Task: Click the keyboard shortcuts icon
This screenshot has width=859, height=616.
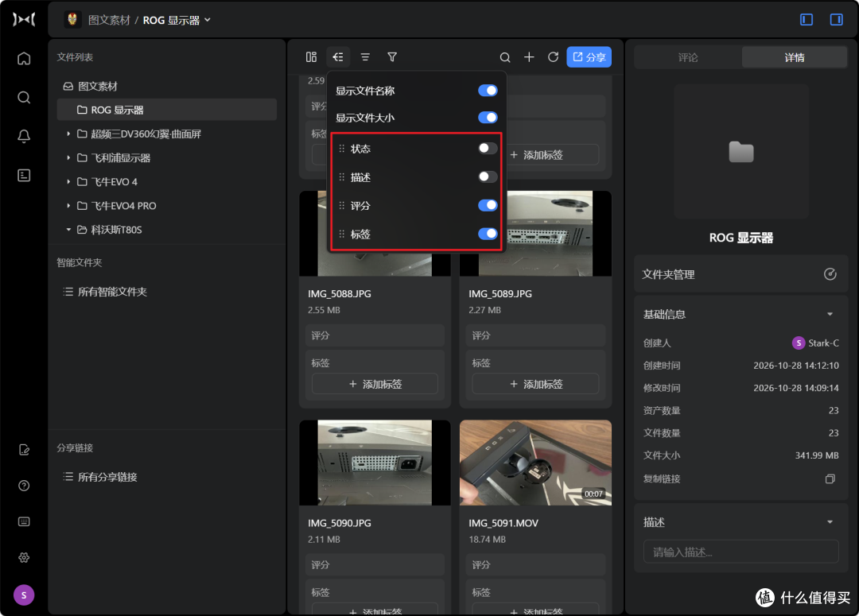Action: (24, 521)
